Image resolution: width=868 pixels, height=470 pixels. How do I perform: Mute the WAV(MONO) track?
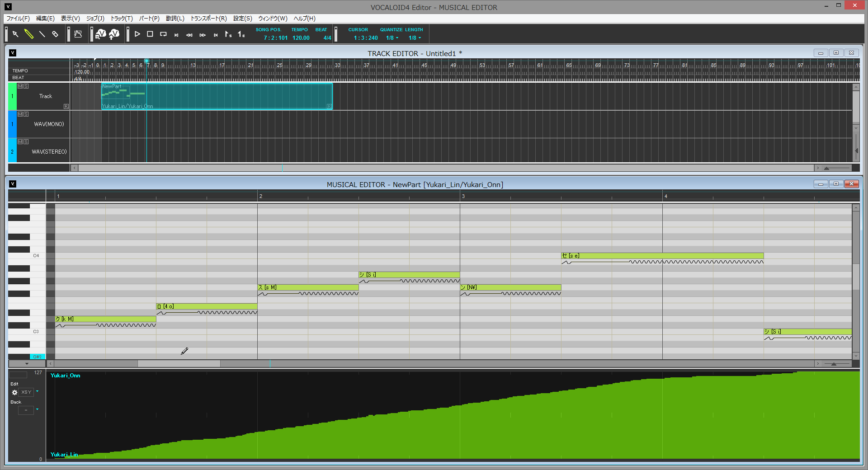click(x=20, y=114)
